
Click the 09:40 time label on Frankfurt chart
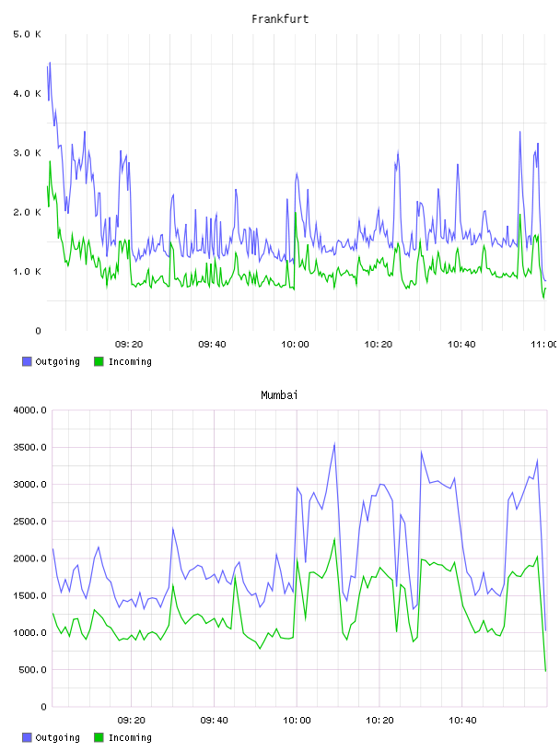[212, 345]
